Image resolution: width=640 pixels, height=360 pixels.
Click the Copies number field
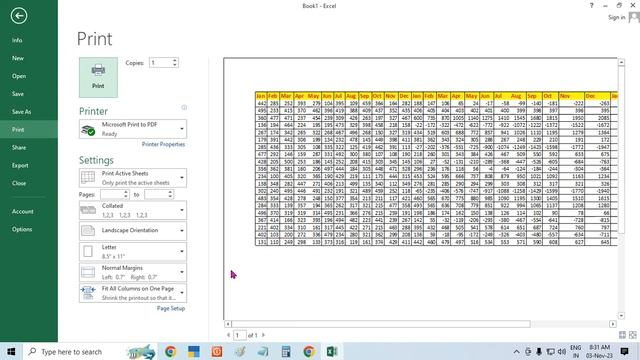(x=160, y=63)
